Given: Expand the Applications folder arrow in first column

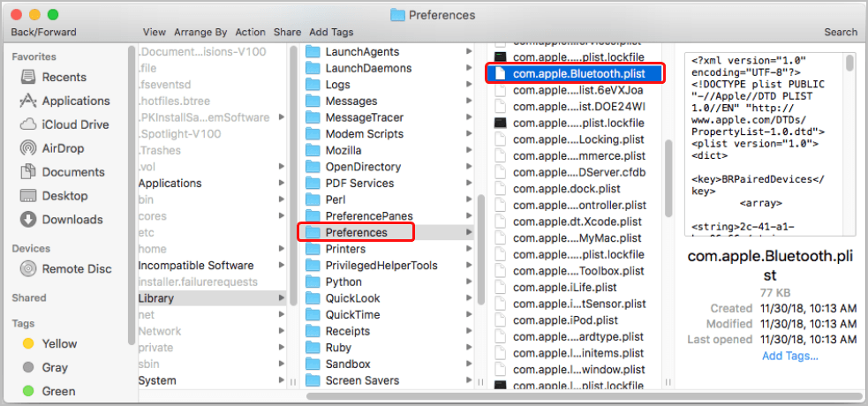Looking at the screenshot, I should tap(282, 183).
